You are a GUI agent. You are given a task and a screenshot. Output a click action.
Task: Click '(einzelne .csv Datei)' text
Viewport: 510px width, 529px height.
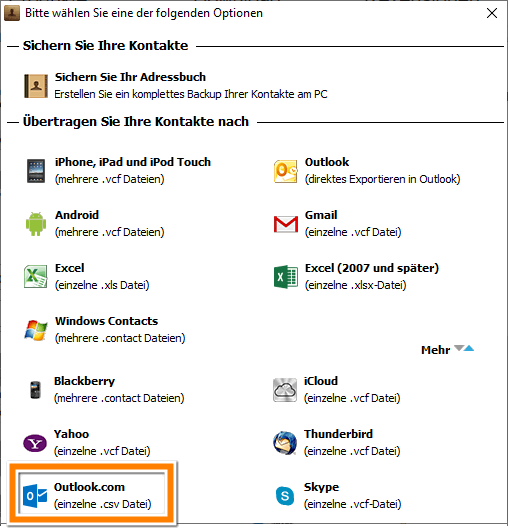tap(103, 504)
